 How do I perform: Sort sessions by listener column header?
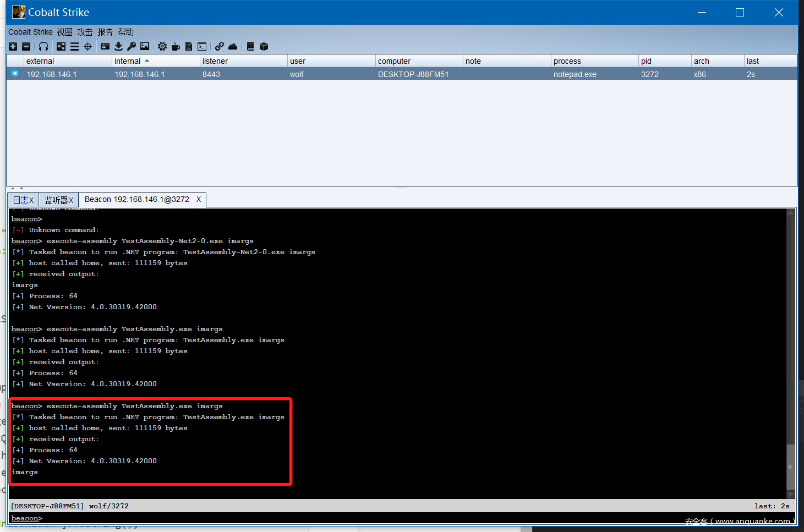pyautogui.click(x=244, y=61)
